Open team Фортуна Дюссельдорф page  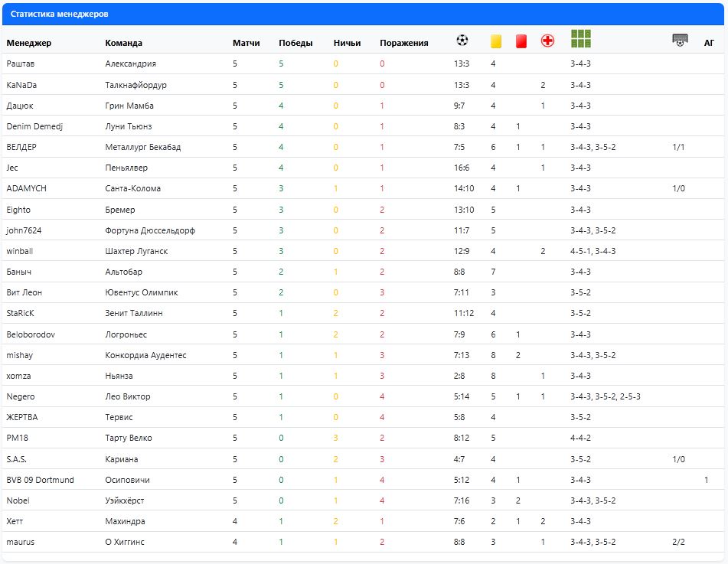coord(149,230)
